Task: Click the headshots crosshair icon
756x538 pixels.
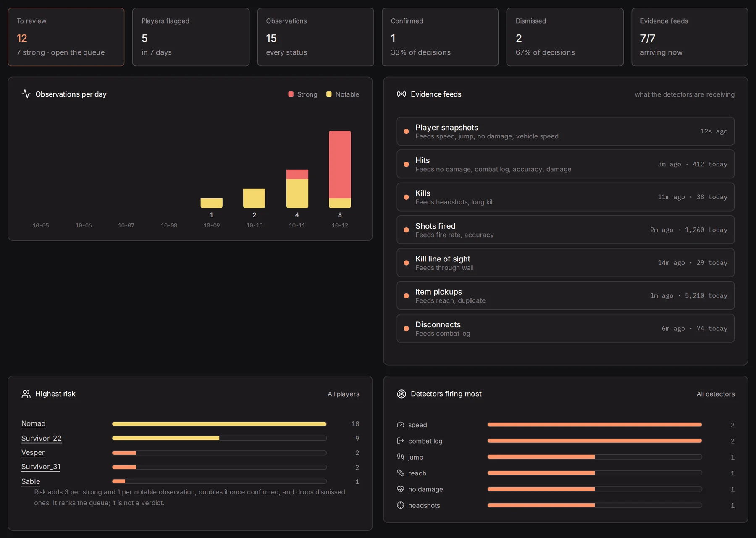Action: (x=401, y=505)
